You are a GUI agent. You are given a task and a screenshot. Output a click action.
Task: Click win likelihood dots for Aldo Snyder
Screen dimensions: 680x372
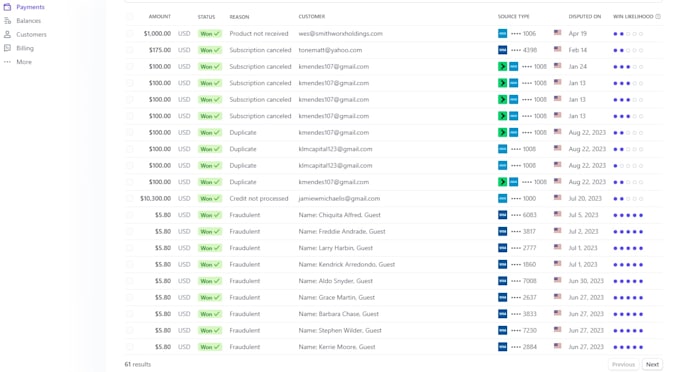628,281
